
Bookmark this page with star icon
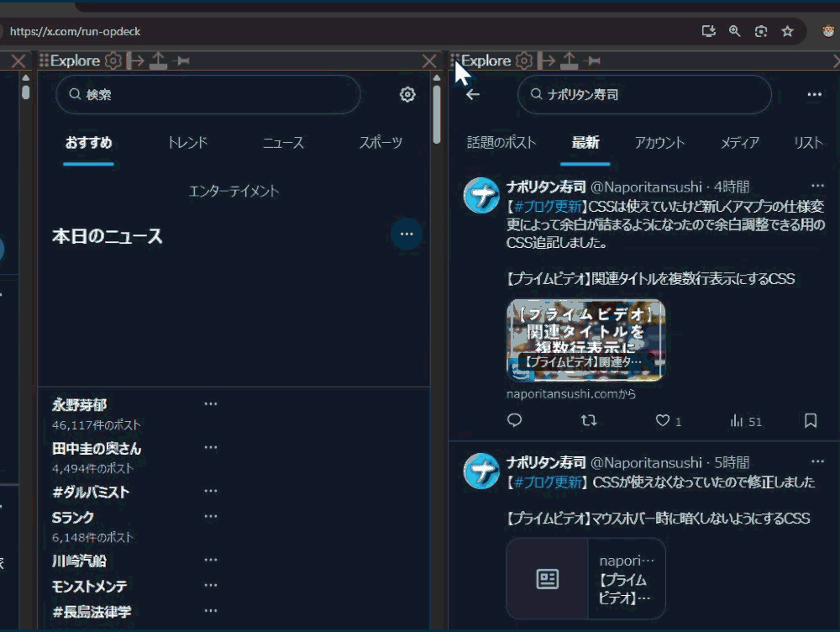coord(787,31)
